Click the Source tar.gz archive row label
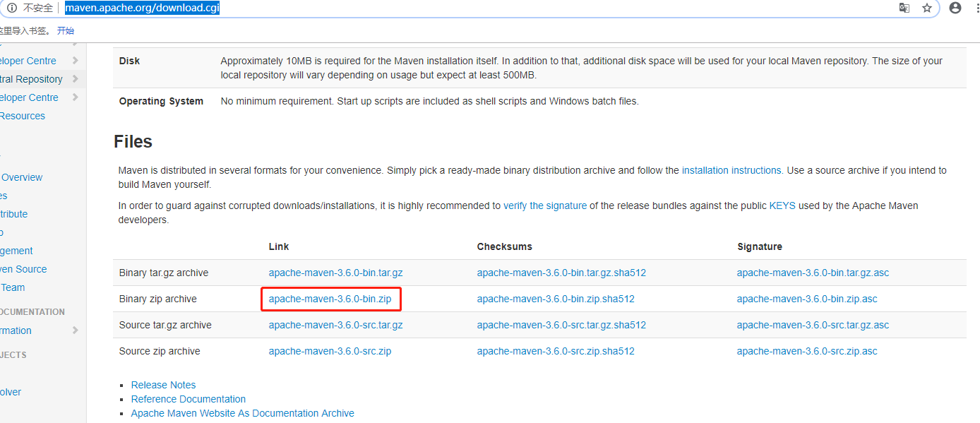The width and height of the screenshot is (980, 423). click(x=165, y=325)
